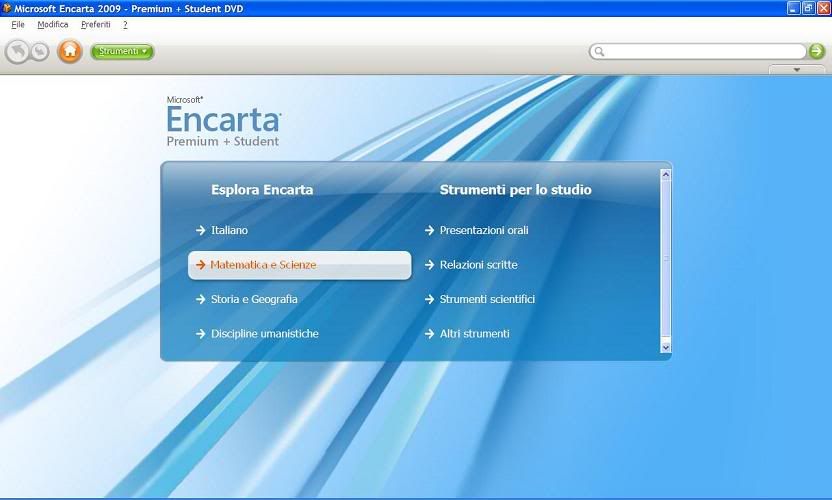The width and height of the screenshot is (832, 500).
Task: Open the Italiano section link
Action: pyautogui.click(x=222, y=230)
